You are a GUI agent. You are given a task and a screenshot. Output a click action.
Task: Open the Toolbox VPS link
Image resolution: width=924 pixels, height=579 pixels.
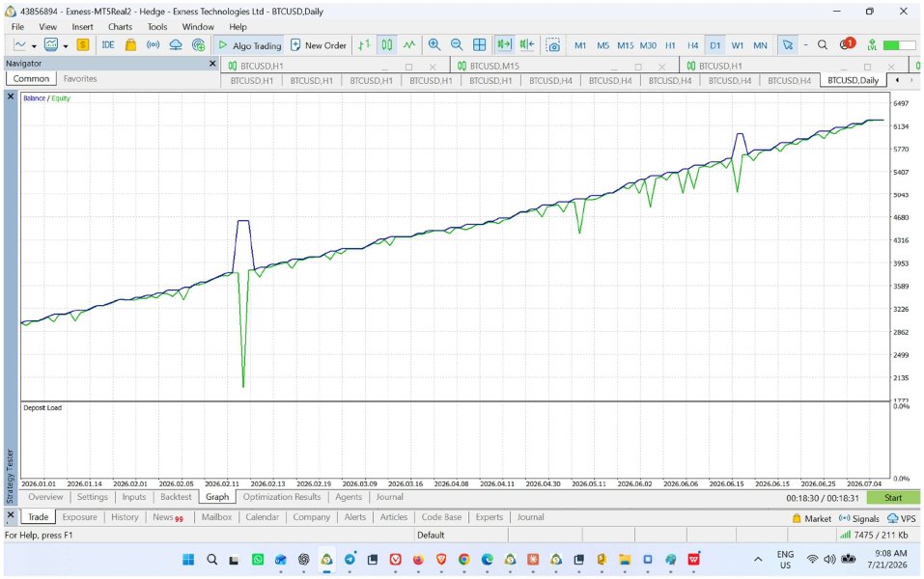click(902, 518)
